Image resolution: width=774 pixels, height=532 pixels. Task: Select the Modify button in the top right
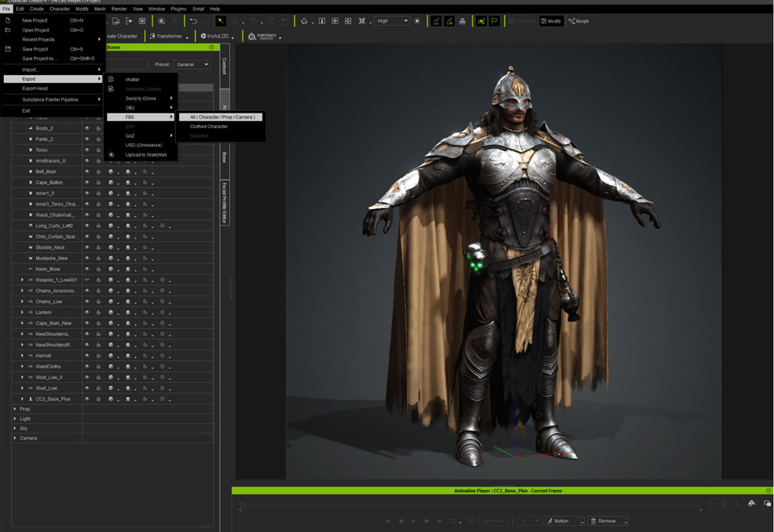pyautogui.click(x=551, y=20)
